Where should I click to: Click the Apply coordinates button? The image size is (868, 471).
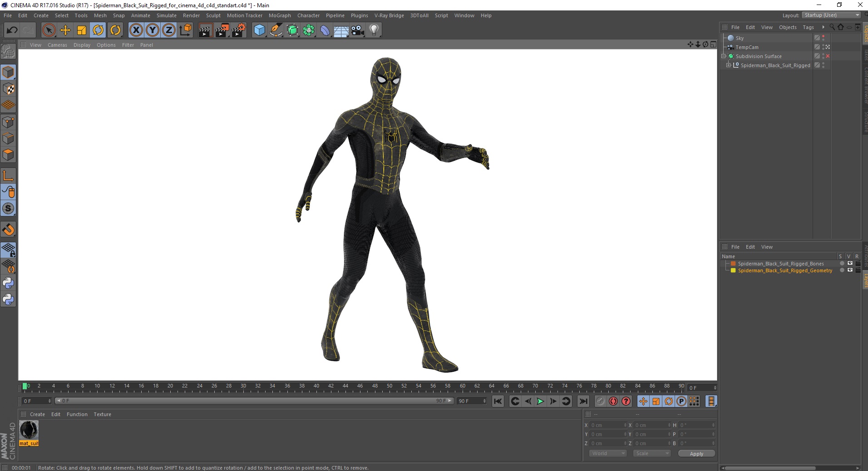[x=696, y=454]
